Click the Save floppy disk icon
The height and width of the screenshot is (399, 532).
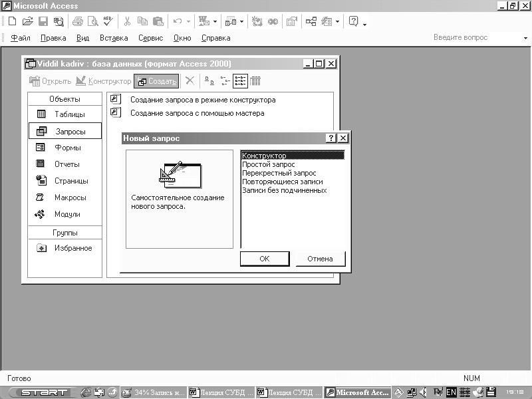(43, 21)
